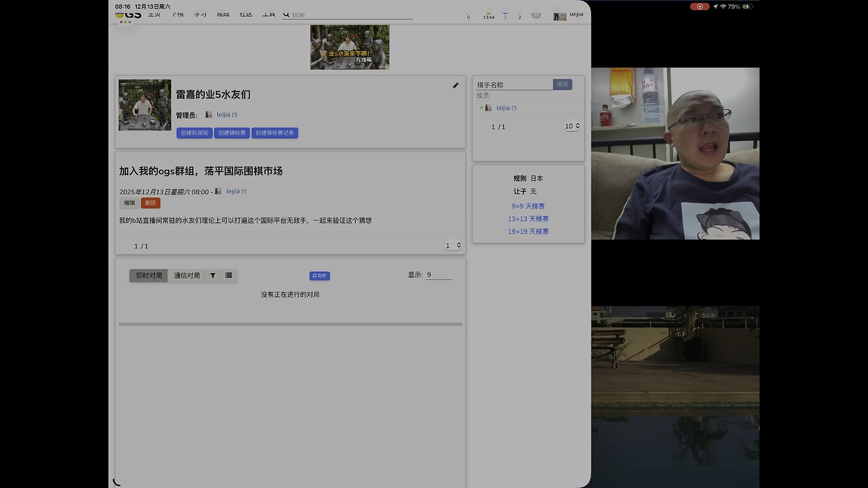
Task: Click the grey circular icon beside user avatar
Action: 536,14
